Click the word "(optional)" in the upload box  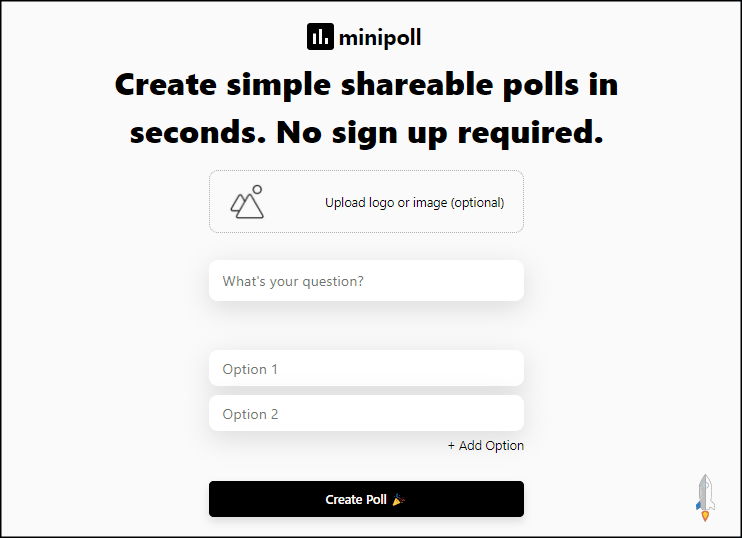(x=477, y=203)
